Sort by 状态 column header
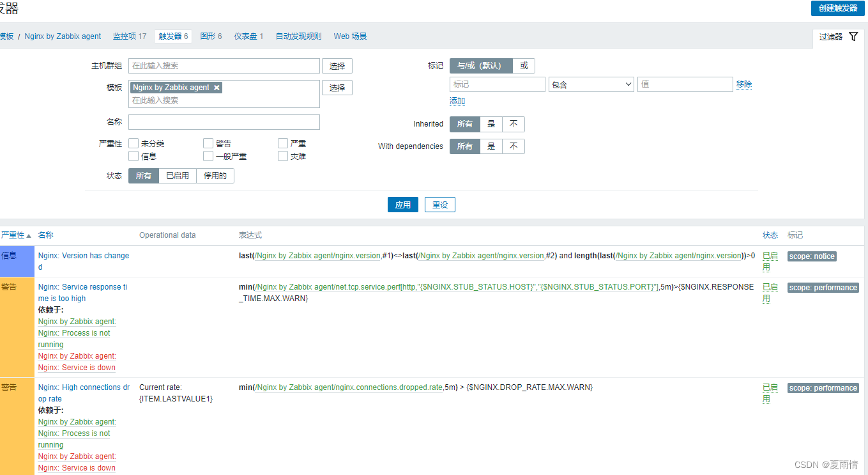 [770, 235]
